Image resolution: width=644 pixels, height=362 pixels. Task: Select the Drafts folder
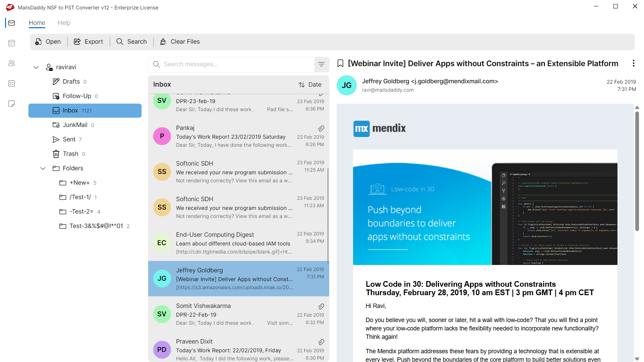tap(85, 82)
